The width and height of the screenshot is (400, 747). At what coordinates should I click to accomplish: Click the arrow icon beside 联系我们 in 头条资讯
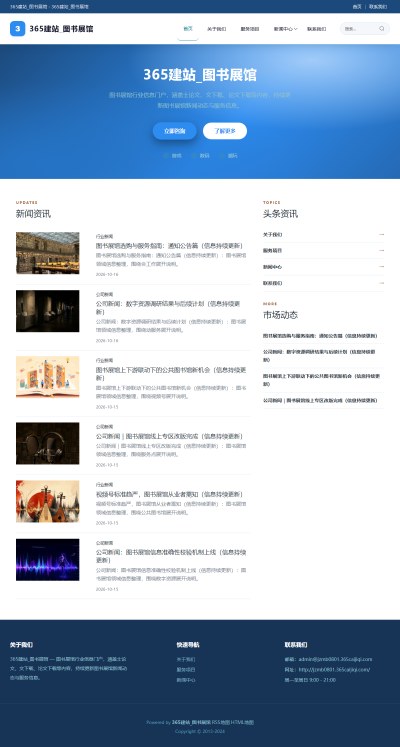tap(381, 283)
